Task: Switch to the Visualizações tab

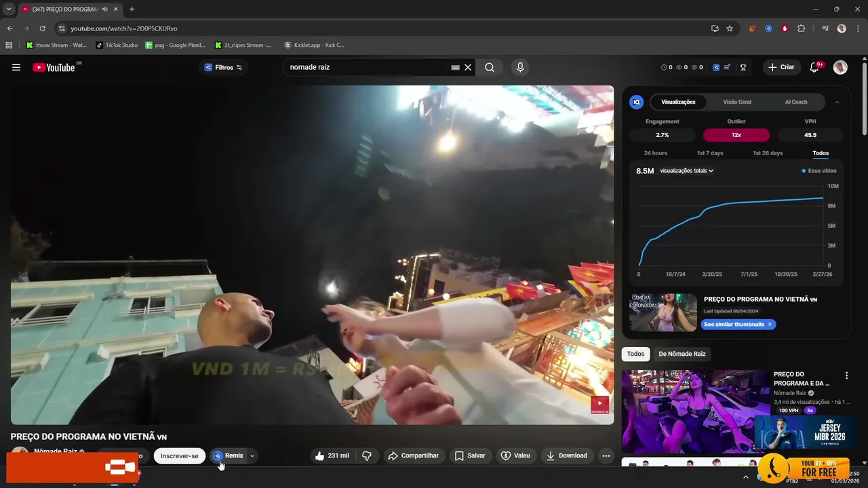Action: [678, 102]
